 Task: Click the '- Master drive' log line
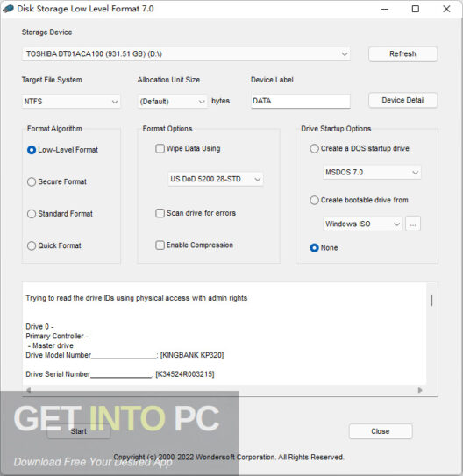pos(50,345)
